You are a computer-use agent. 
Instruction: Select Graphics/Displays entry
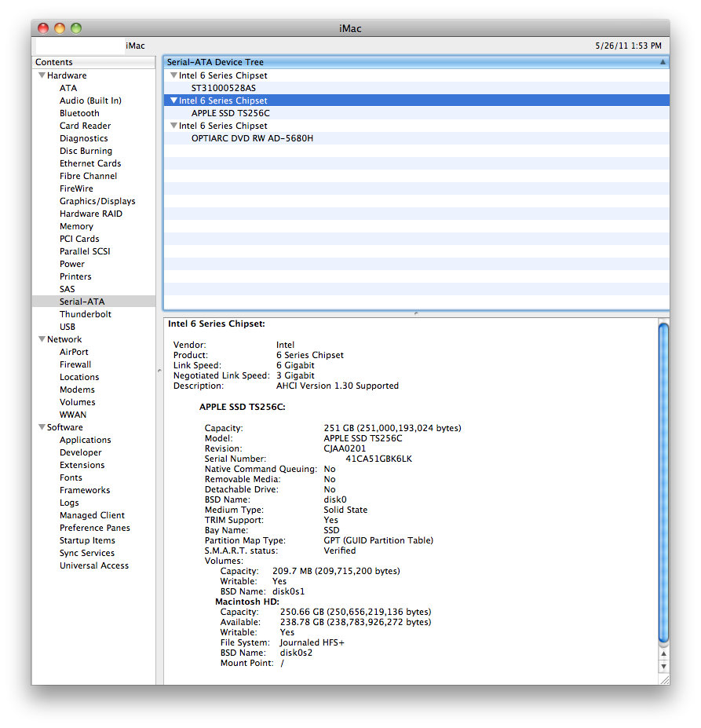(x=97, y=201)
